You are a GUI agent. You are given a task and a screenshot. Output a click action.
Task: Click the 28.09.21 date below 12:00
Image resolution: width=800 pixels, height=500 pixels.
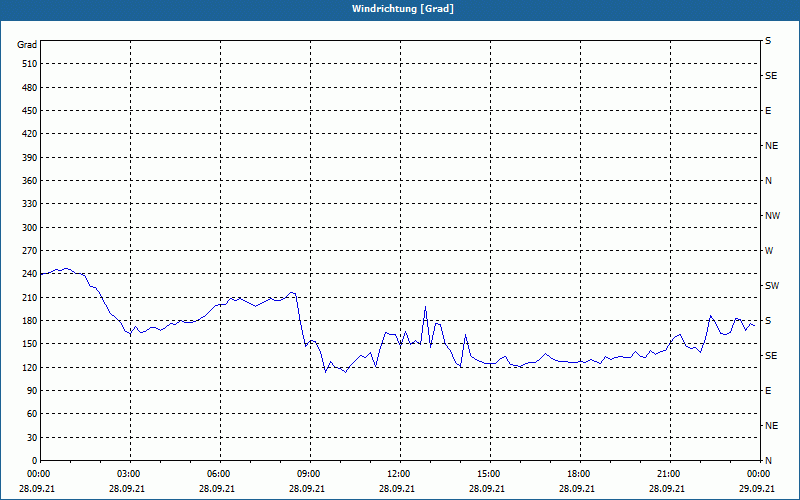[397, 488]
